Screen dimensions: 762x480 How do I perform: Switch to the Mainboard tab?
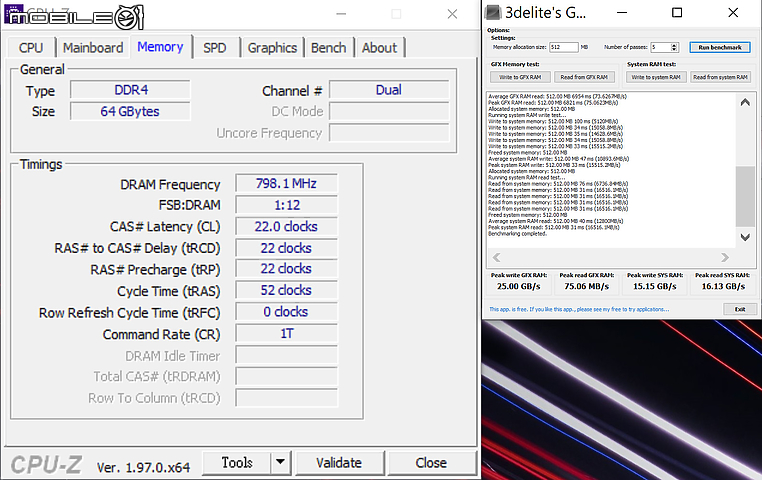coord(93,48)
